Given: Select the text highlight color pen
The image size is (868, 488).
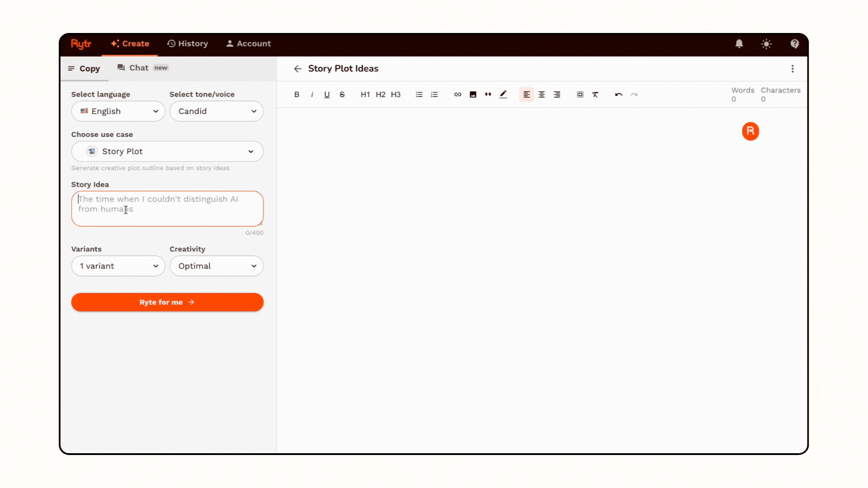Looking at the screenshot, I should click(x=503, y=94).
